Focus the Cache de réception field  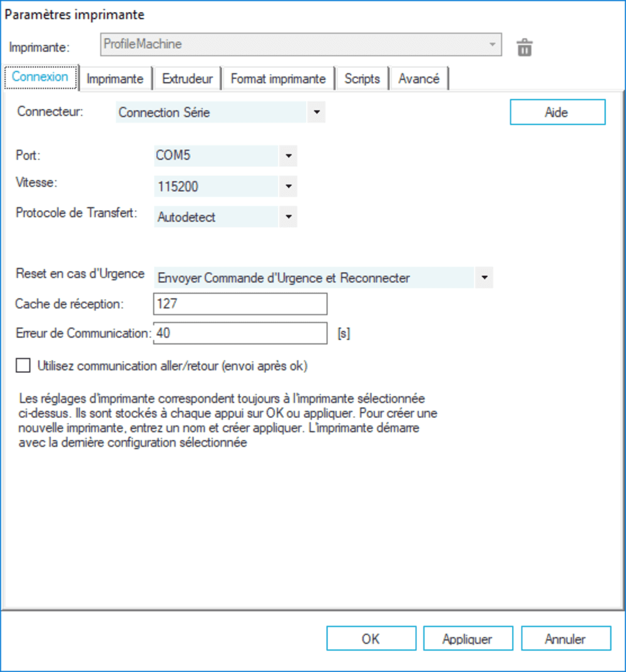tap(240, 304)
